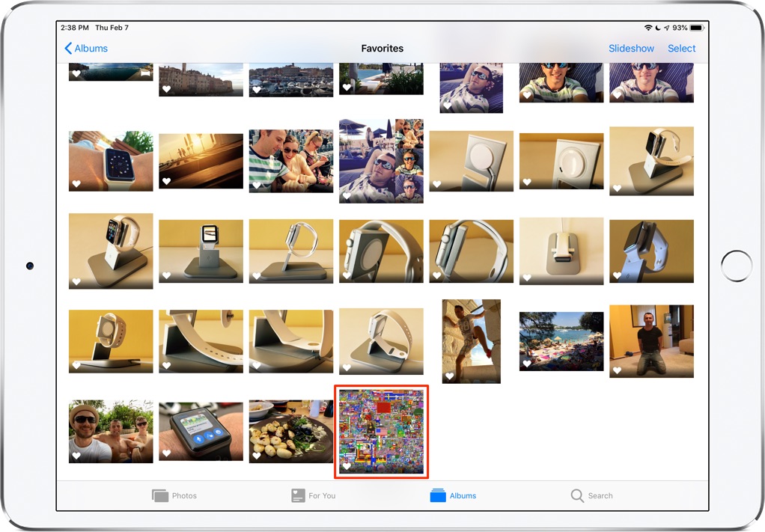Open the man kneeling indoors photo
This screenshot has width=765, height=532.
pyautogui.click(x=651, y=341)
